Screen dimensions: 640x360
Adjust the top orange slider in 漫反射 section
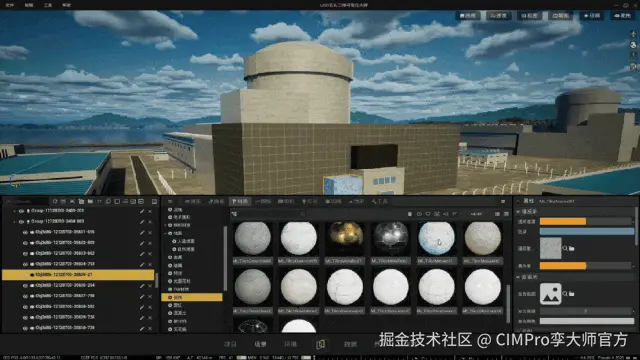pos(586,221)
